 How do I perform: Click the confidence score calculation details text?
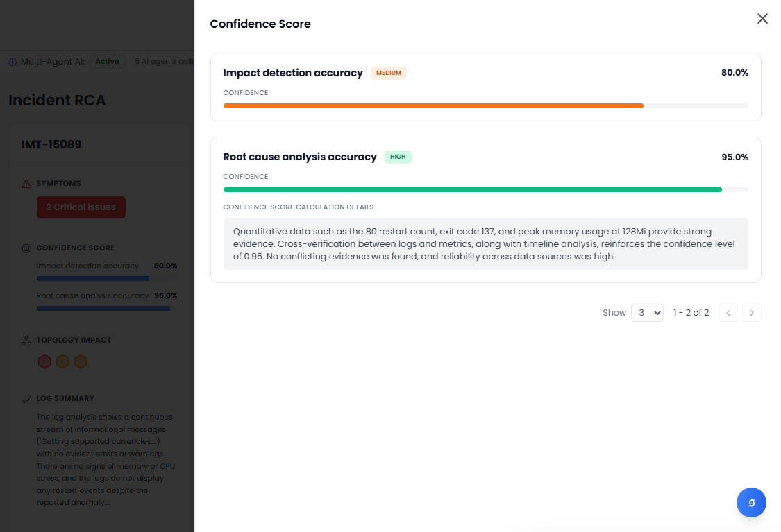[x=485, y=244]
